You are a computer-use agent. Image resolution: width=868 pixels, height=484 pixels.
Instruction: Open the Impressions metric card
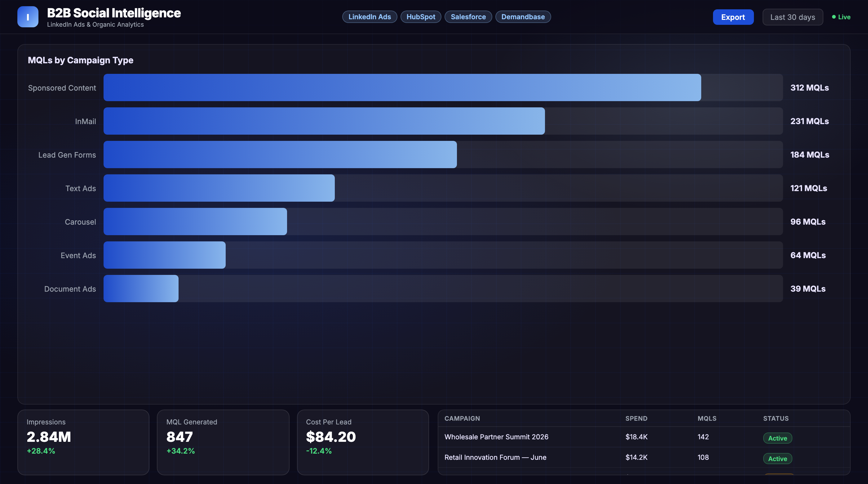pos(83,442)
